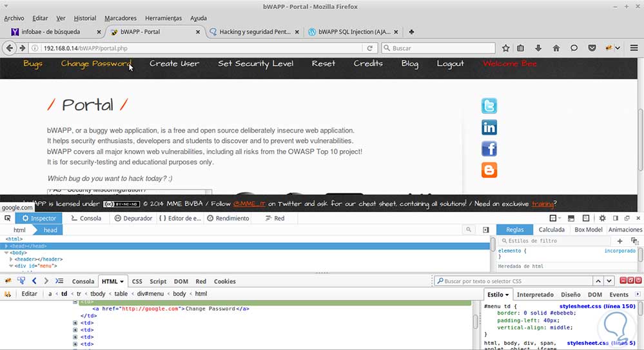Click the Logout link in the menu

(450, 64)
